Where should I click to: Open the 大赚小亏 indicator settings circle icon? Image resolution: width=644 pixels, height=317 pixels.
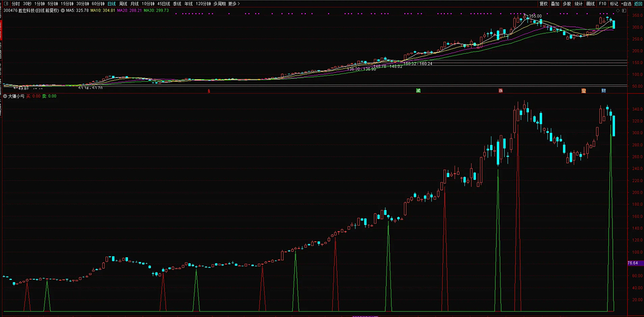pyautogui.click(x=5, y=96)
